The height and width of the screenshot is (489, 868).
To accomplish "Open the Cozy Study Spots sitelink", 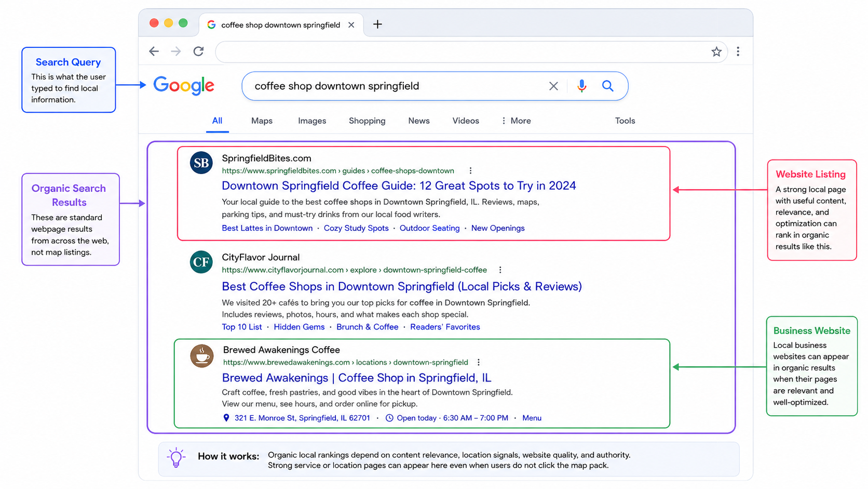I will pyautogui.click(x=356, y=228).
